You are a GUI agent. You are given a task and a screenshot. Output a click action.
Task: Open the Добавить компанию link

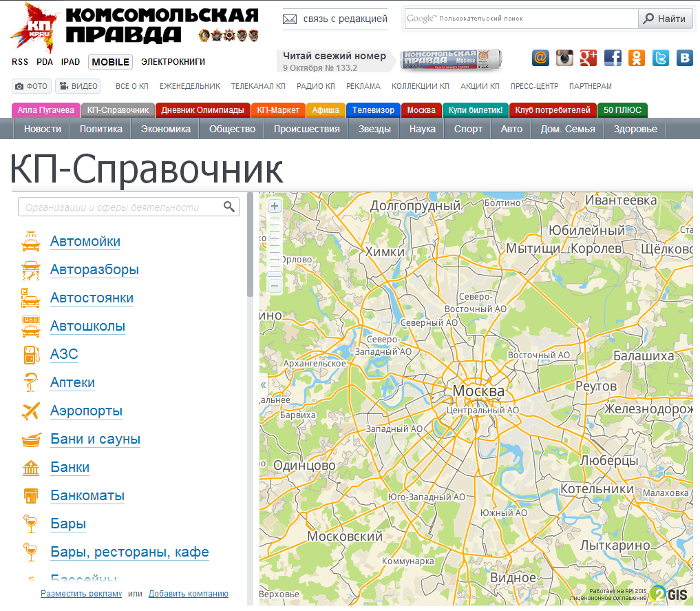tap(189, 594)
